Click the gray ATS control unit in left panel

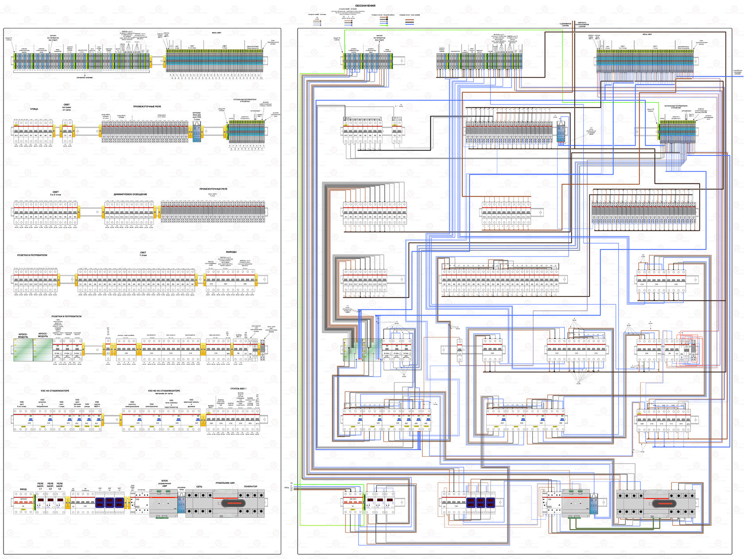click(x=163, y=503)
